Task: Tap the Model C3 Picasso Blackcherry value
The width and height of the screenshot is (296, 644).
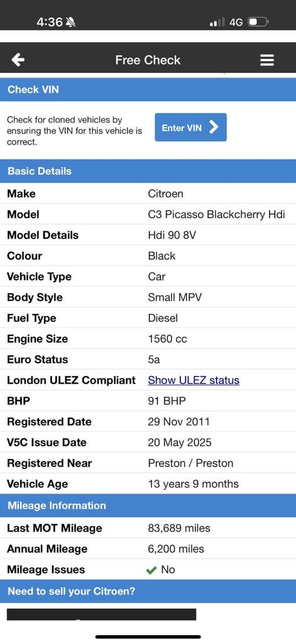Action: (216, 214)
